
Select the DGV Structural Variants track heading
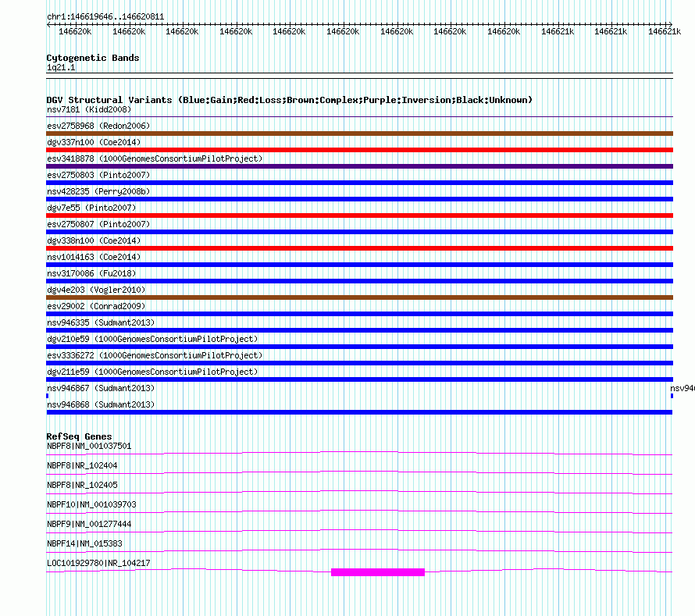click(x=289, y=100)
